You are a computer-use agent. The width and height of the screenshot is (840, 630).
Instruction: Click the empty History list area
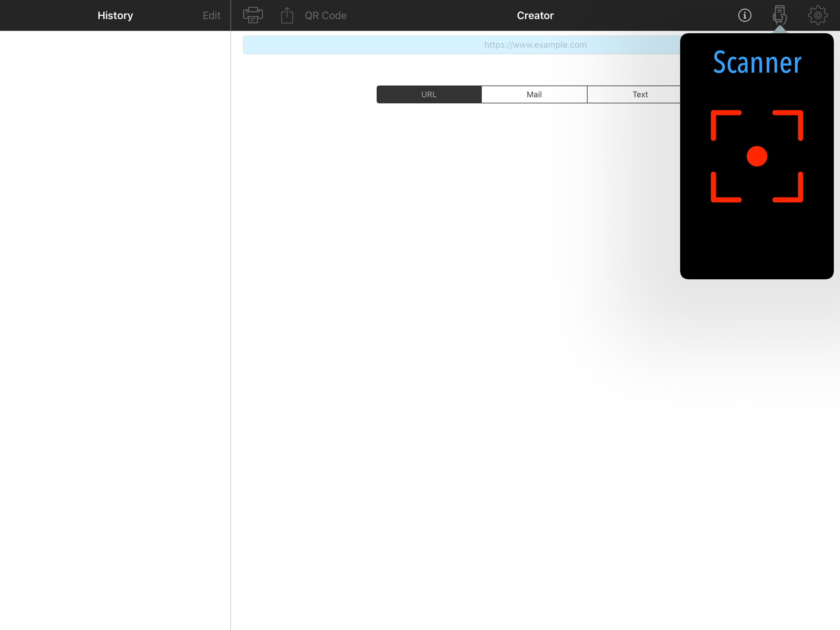coord(115,304)
